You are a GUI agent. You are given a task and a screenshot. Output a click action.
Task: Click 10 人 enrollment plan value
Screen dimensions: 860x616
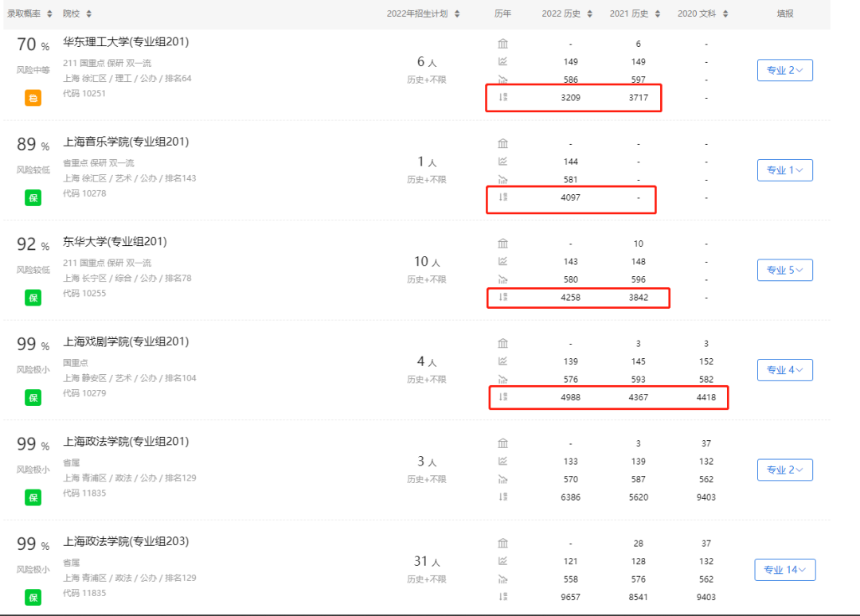point(427,261)
